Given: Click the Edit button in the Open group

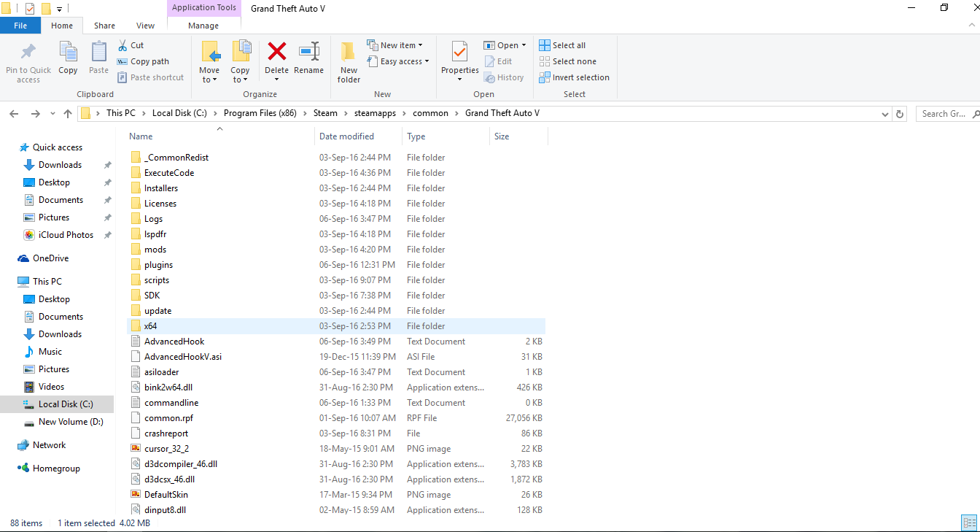Looking at the screenshot, I should coord(498,61).
